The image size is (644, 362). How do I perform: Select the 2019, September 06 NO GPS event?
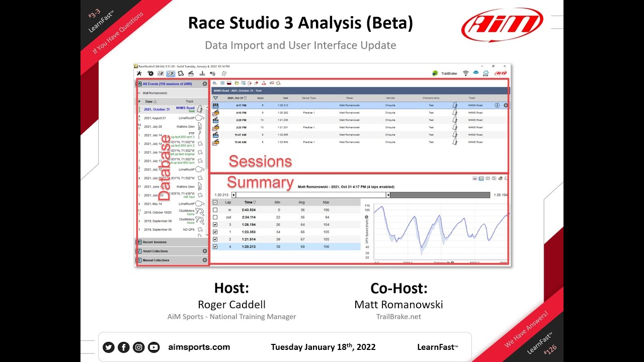pos(171,229)
